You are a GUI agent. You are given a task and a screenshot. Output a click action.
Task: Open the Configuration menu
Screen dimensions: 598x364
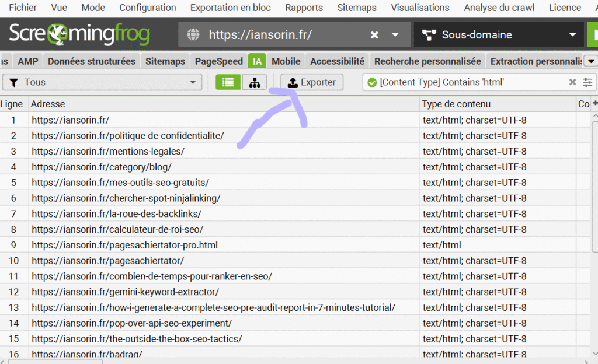point(148,8)
